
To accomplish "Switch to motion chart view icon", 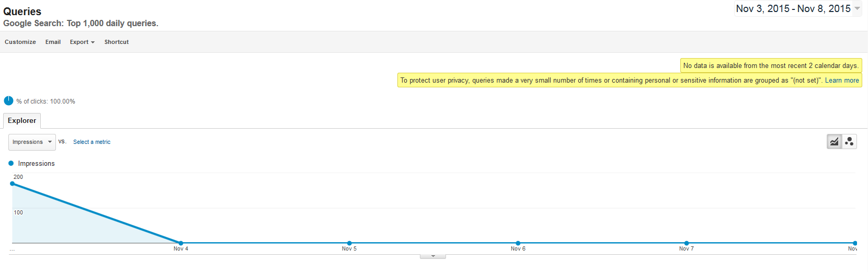I will pos(849,142).
